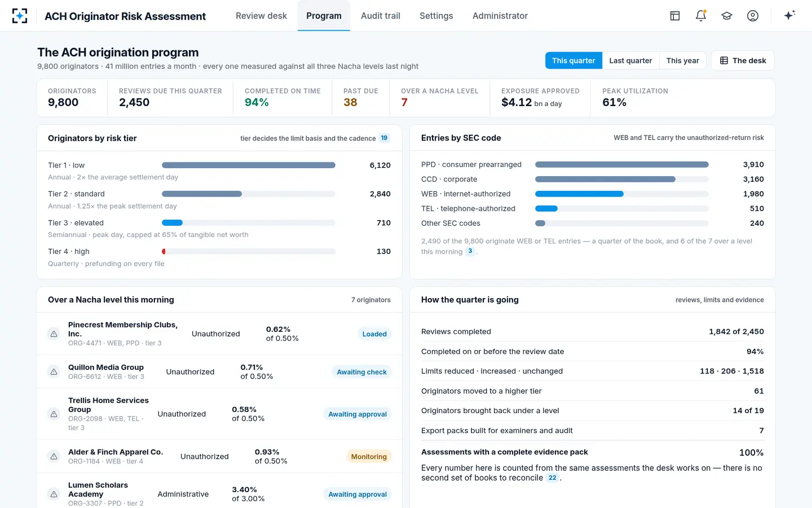Click the graduation cap help icon

727,16
